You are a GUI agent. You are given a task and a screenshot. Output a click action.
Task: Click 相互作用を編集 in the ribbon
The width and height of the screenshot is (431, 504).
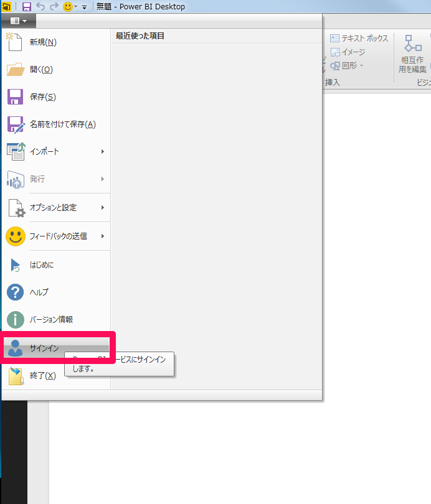pos(412,54)
